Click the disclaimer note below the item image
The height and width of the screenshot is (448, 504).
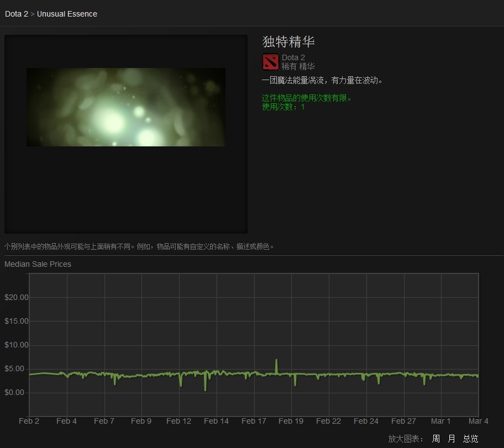[x=139, y=246]
